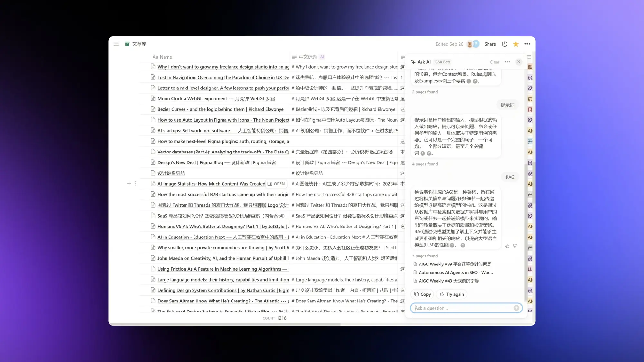Open AI startups: Sell work row
This screenshot has width=644, height=362.
223,130
